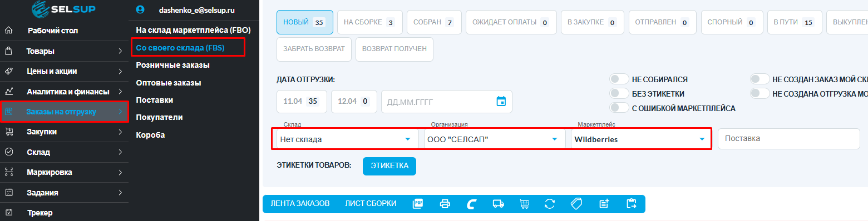The width and height of the screenshot is (868, 221).
Task: Click the Поставка input field
Action: 788,139
